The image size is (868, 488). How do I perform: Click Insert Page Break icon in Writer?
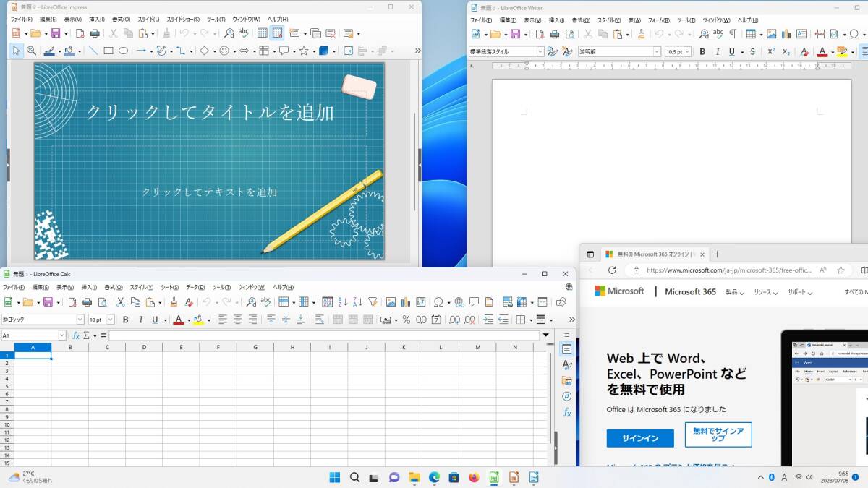[x=820, y=33]
